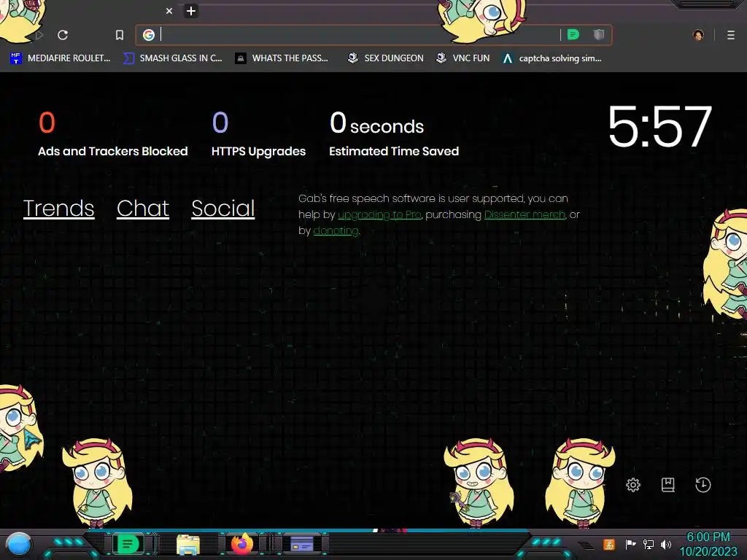The width and height of the screenshot is (747, 560).
Task: Open File Explorer from the taskbar
Action: (188, 545)
